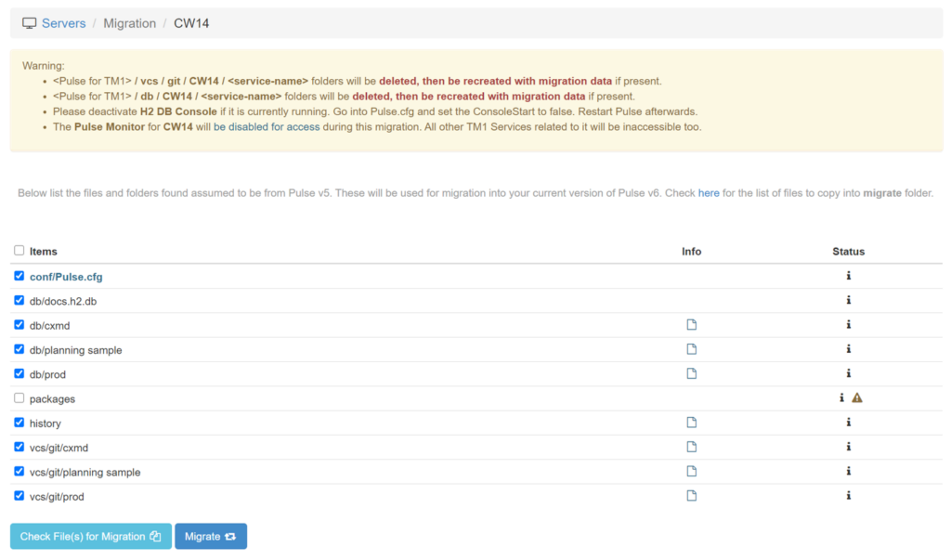Image resolution: width=951 pixels, height=560 pixels.
Task: Click the monitor icon beside Servers breadcrumb
Action: click(29, 23)
